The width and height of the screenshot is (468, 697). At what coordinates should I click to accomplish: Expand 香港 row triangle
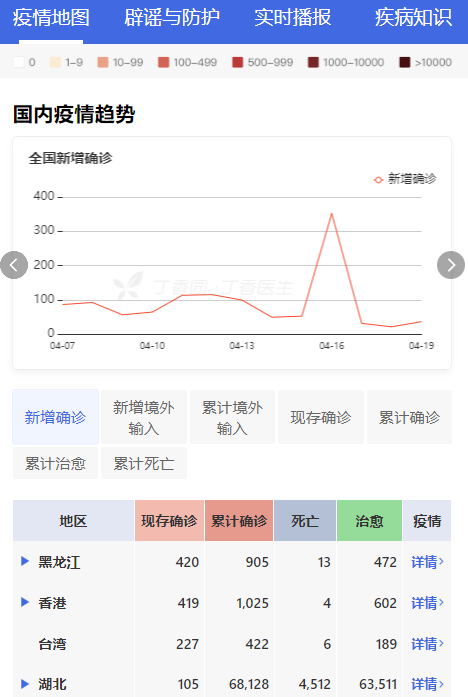25,602
